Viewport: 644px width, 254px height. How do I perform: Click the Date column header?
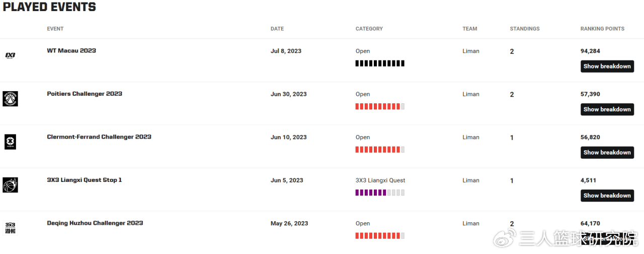click(277, 29)
